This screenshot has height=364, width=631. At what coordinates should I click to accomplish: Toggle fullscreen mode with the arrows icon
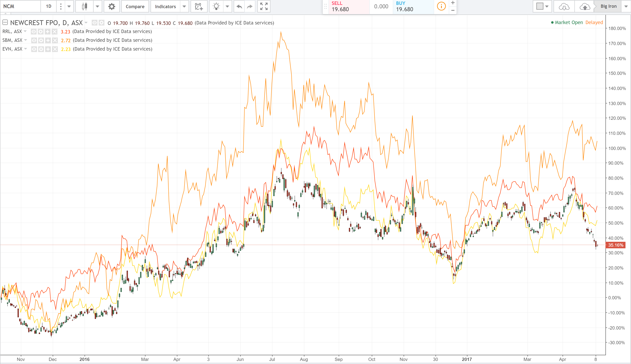[x=264, y=7]
